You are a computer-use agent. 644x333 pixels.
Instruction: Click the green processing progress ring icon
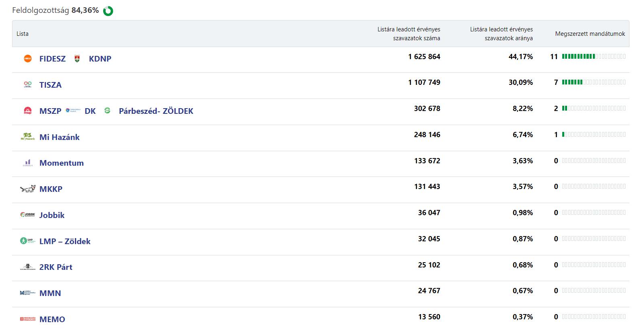click(x=108, y=11)
